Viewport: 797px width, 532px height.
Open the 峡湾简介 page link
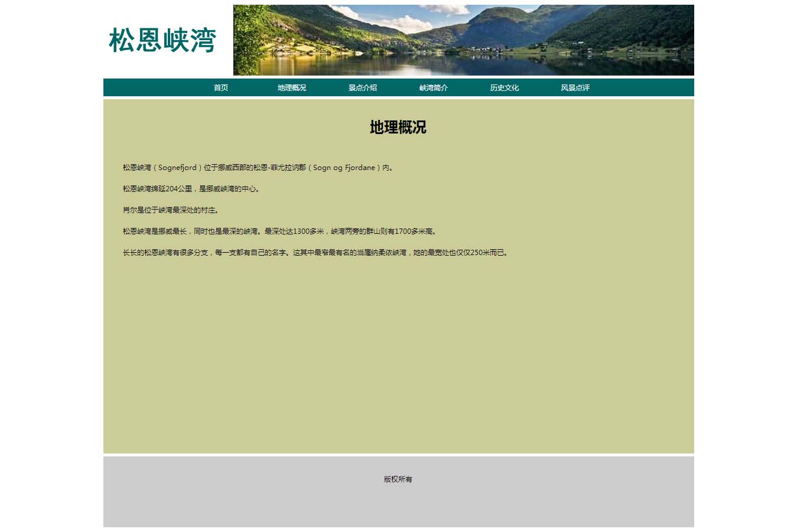click(x=434, y=87)
